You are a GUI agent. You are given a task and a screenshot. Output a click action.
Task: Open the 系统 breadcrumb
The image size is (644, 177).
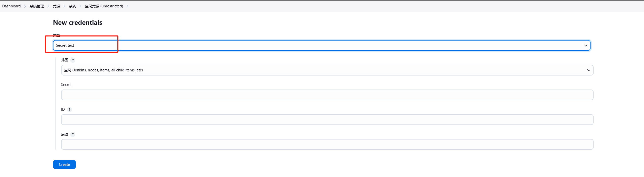coord(72,6)
